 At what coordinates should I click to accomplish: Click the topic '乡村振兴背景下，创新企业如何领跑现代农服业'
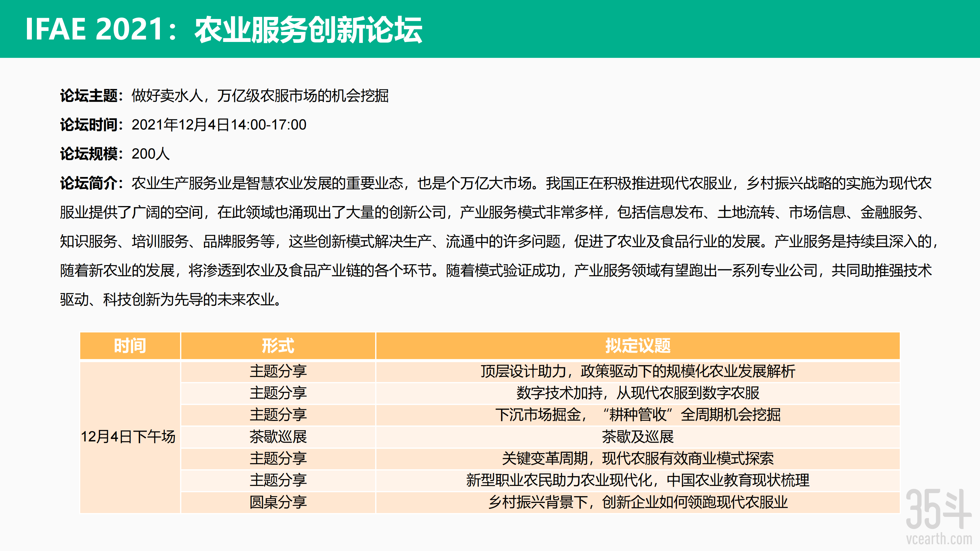pos(638,502)
